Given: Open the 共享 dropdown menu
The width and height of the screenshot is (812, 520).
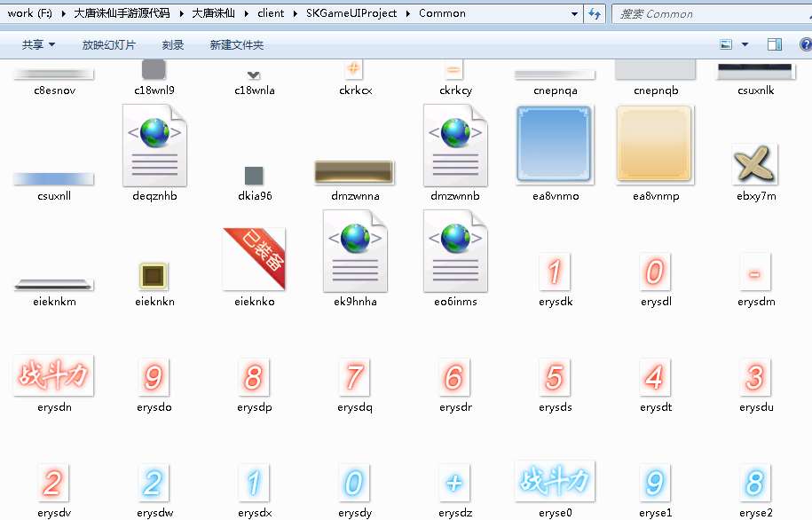Looking at the screenshot, I should point(38,44).
